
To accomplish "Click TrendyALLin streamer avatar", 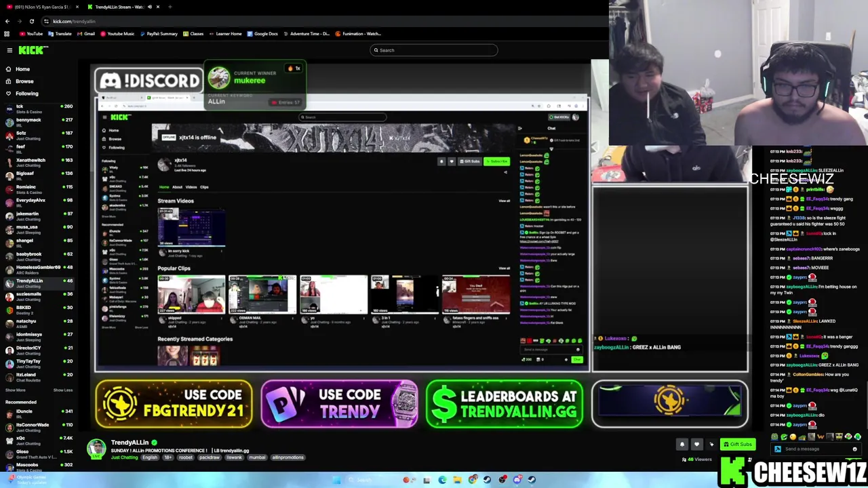I will point(97,449).
